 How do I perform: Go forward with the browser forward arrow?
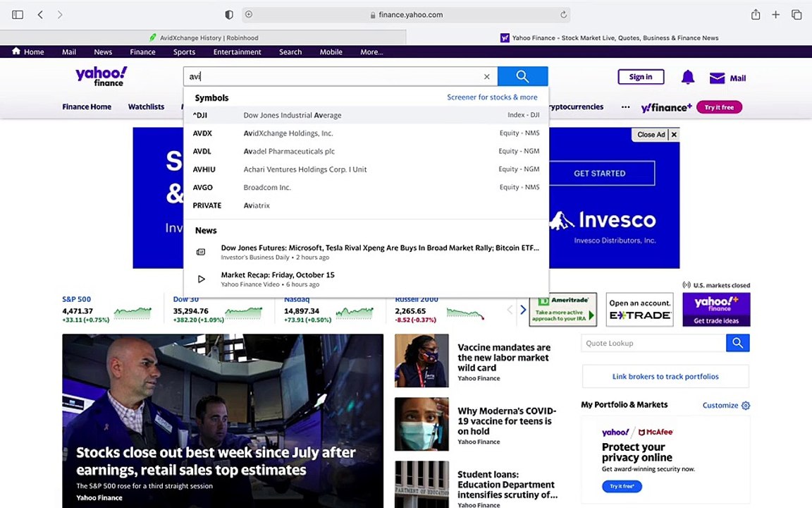tap(60, 15)
